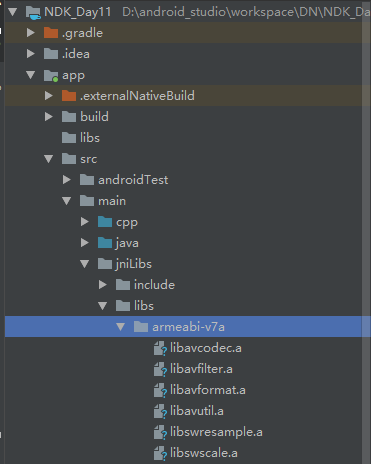Click the .idea folder icon

(x=51, y=54)
